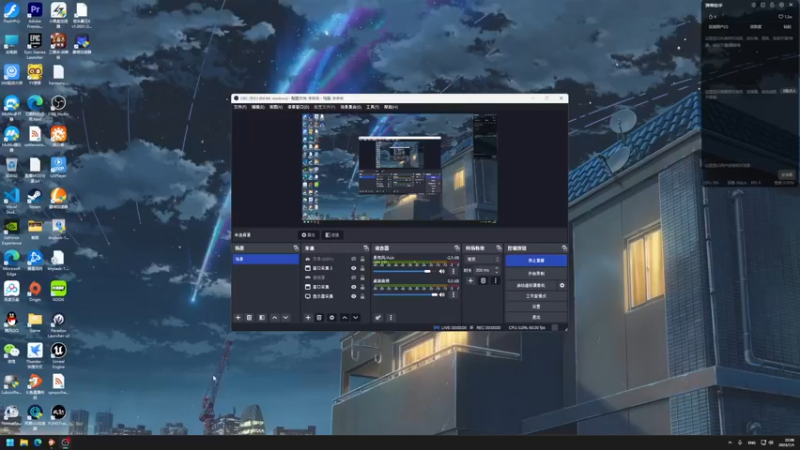Open the Windows Start button on the taskbar
Viewport: 800px width, 450px height.
[x=10, y=442]
